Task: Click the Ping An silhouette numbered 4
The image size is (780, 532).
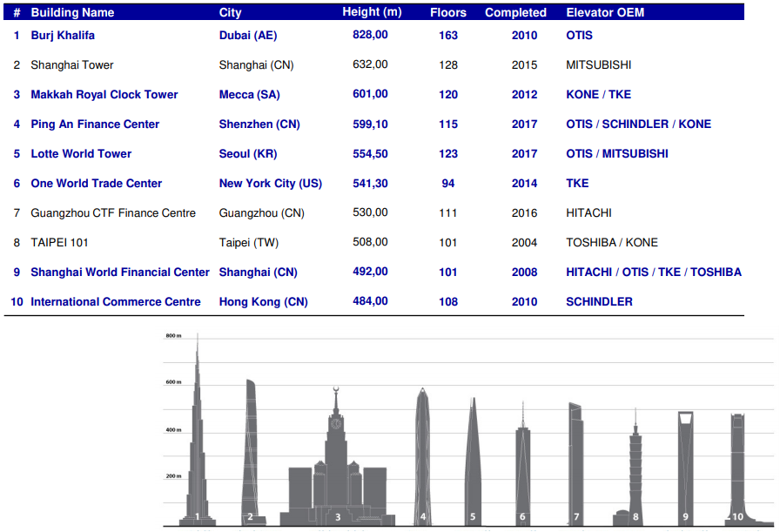Action: click(x=422, y=458)
